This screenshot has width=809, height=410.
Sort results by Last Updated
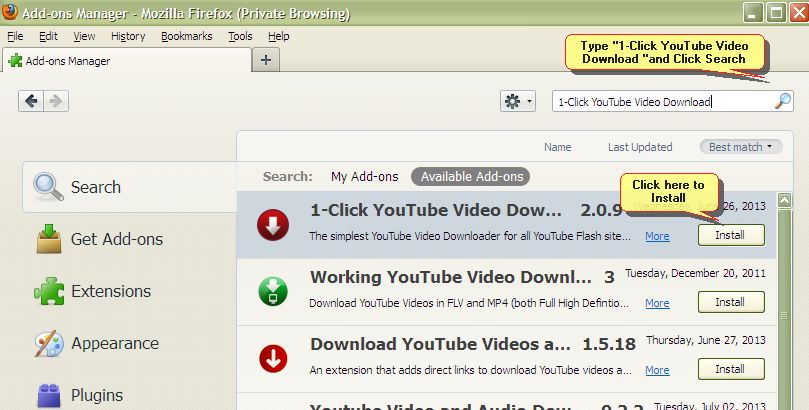click(640, 147)
